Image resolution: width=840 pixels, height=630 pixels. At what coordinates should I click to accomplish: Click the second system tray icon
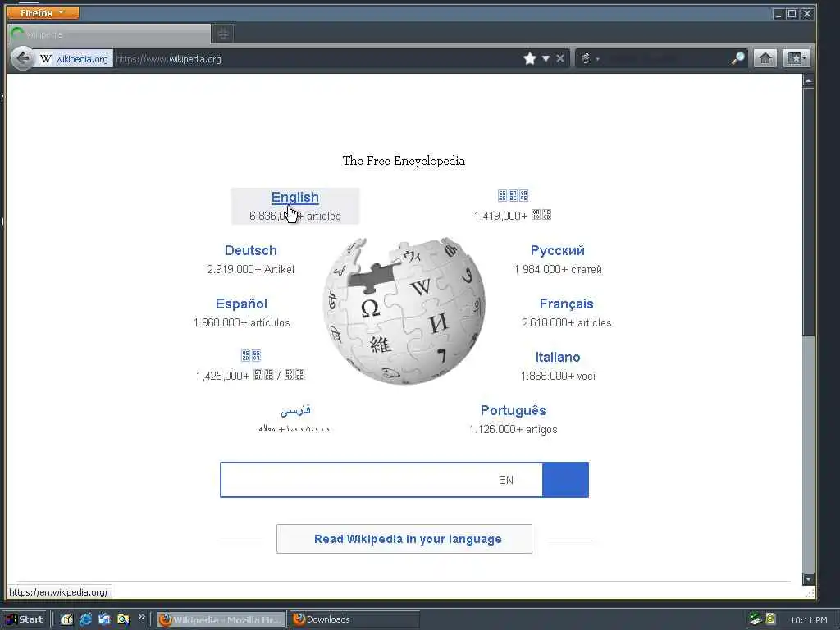click(769, 619)
